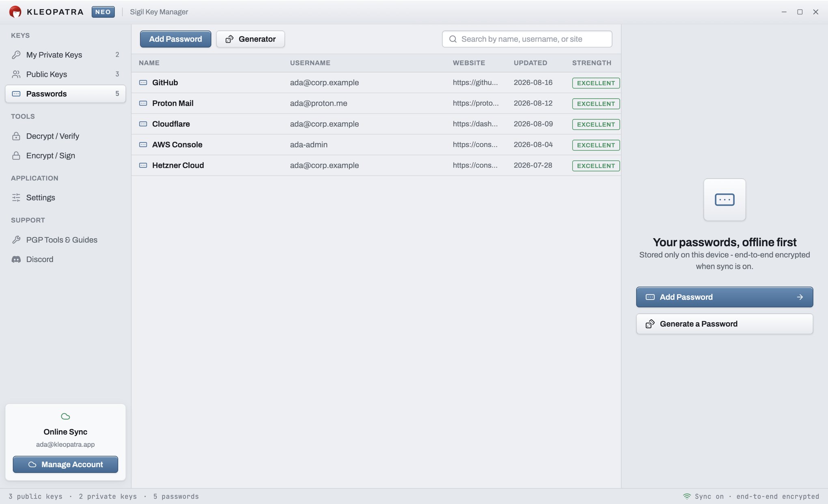
Task: Click Add Password with arrow in the right panel
Action: [724, 297]
